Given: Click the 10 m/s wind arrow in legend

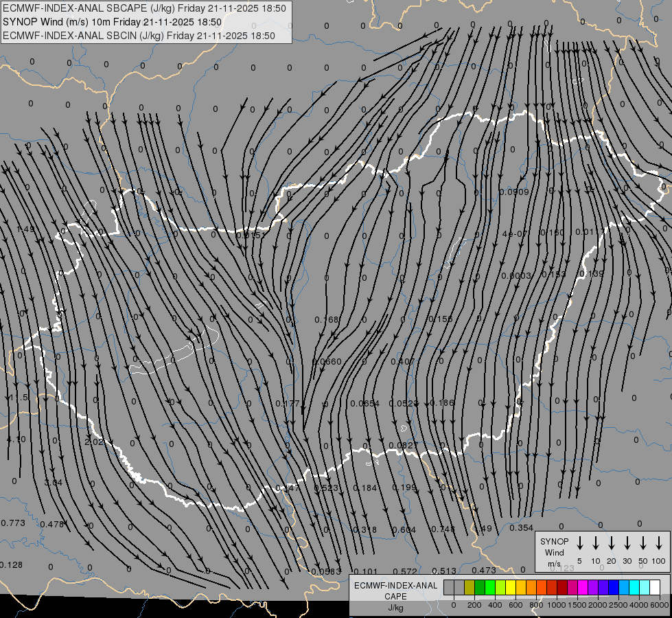Looking at the screenshot, I should (x=596, y=543).
